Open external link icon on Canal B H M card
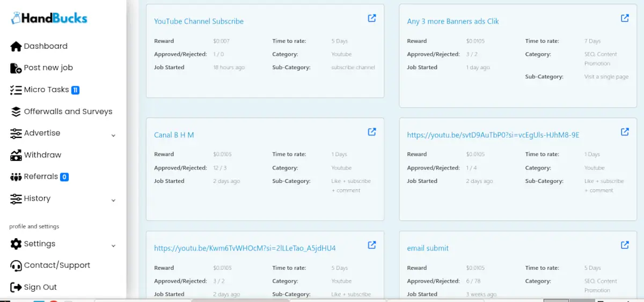This screenshot has width=644, height=302. coord(371,132)
